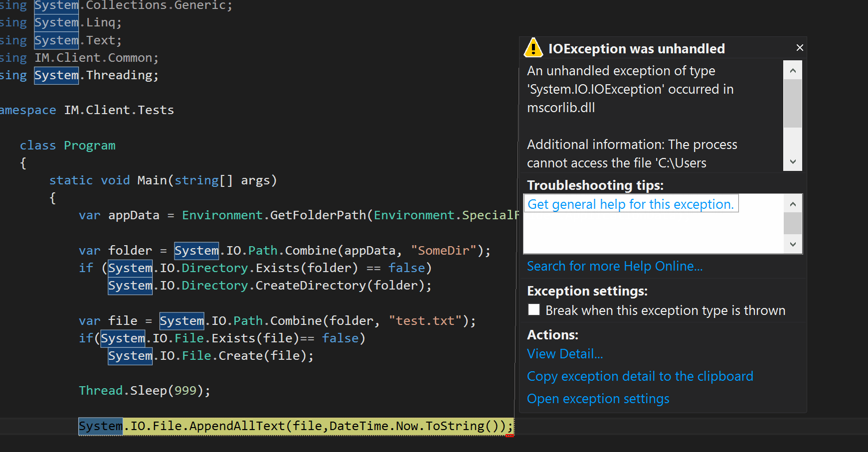
Task: Click 'Environment.GetFolderPath' in the appData line
Action: (274, 215)
